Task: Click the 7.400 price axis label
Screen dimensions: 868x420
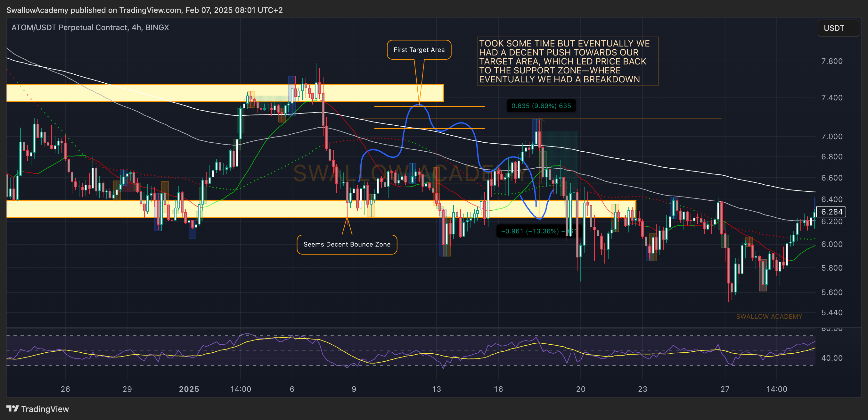Action: 831,97
